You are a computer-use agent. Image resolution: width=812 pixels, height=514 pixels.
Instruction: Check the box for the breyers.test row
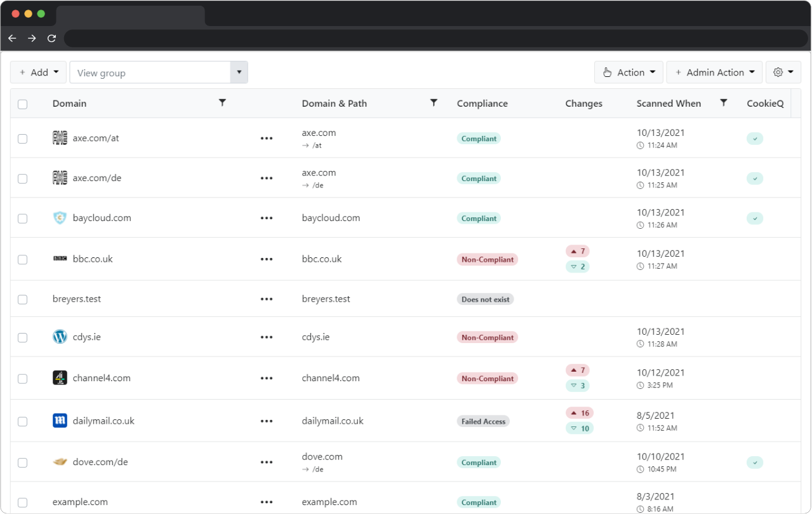(23, 299)
